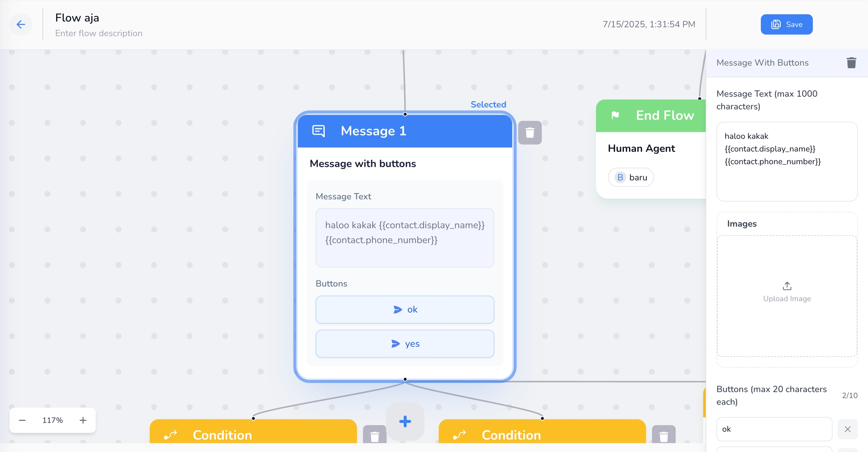Click the back arrow icon
Image resolution: width=868 pixels, height=452 pixels.
click(x=21, y=25)
